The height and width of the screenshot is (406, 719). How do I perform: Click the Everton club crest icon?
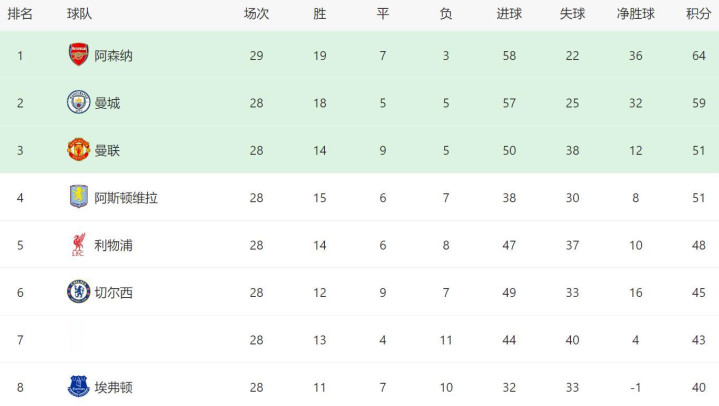[x=78, y=386]
